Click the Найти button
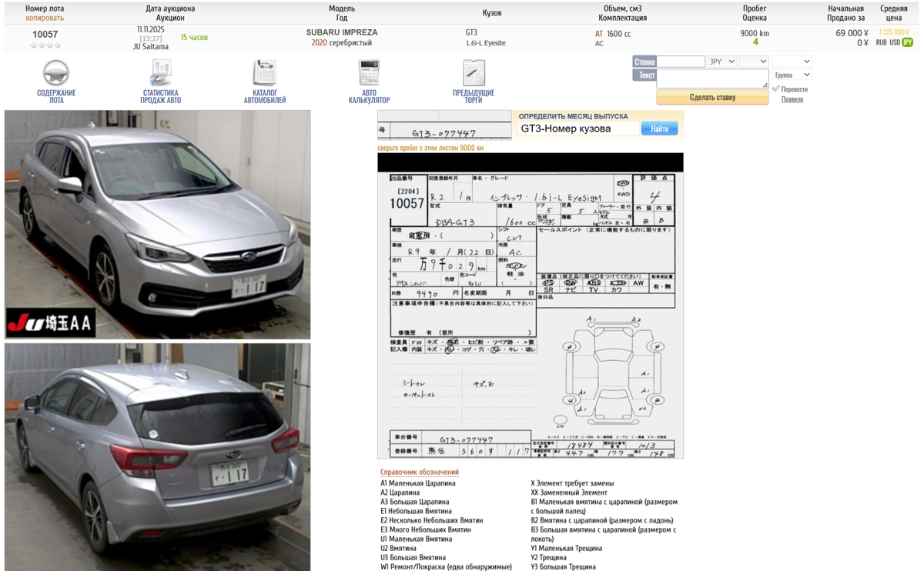This screenshot has width=924, height=571. tap(660, 129)
